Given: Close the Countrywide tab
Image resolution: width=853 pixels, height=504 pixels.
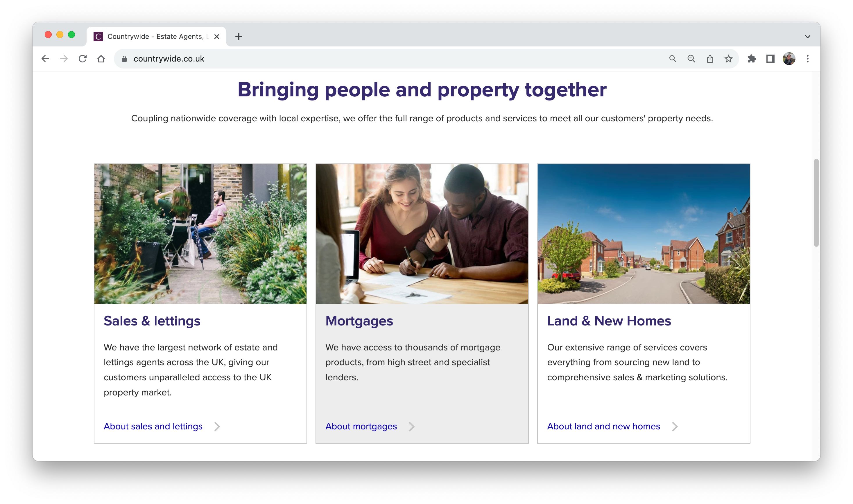Looking at the screenshot, I should pos(217,37).
